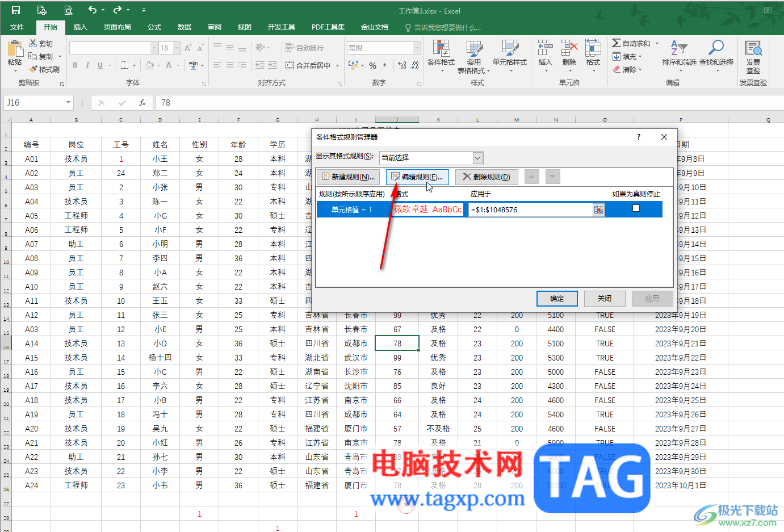Click Merge and Center (合并后居中)

pyautogui.click(x=308, y=65)
